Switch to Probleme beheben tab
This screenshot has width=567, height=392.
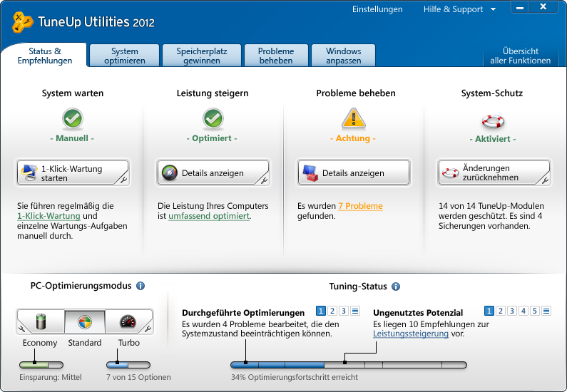coord(276,56)
